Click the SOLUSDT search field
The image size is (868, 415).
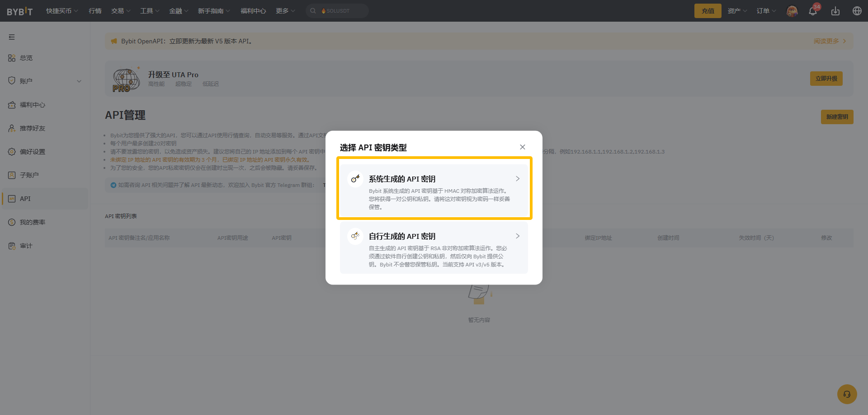click(x=337, y=11)
